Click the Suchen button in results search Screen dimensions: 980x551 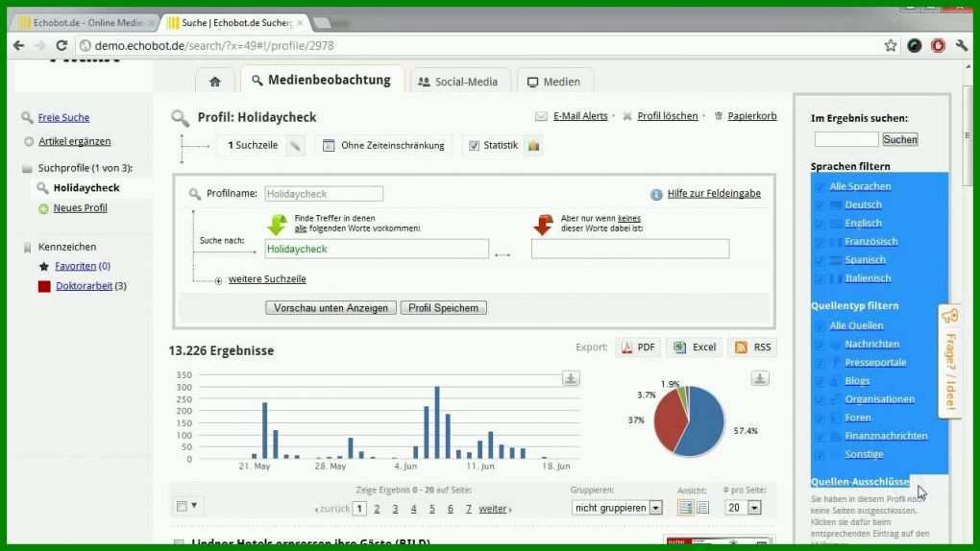click(x=900, y=140)
